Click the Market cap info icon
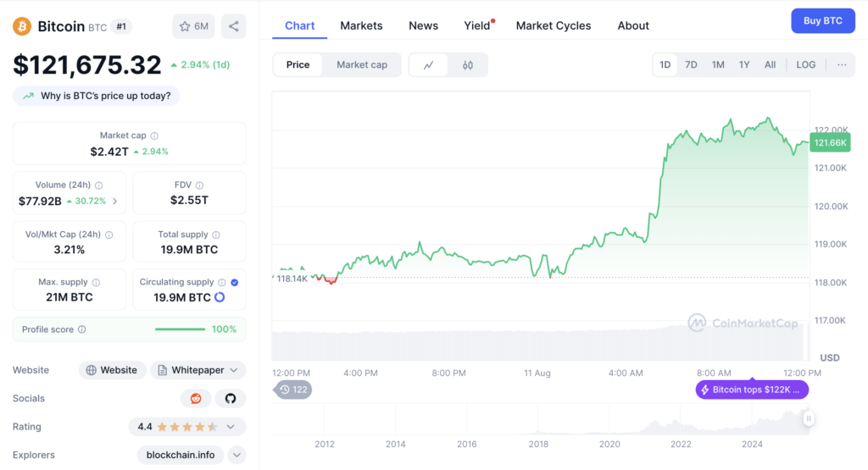This screenshot has height=470, width=868. click(154, 135)
